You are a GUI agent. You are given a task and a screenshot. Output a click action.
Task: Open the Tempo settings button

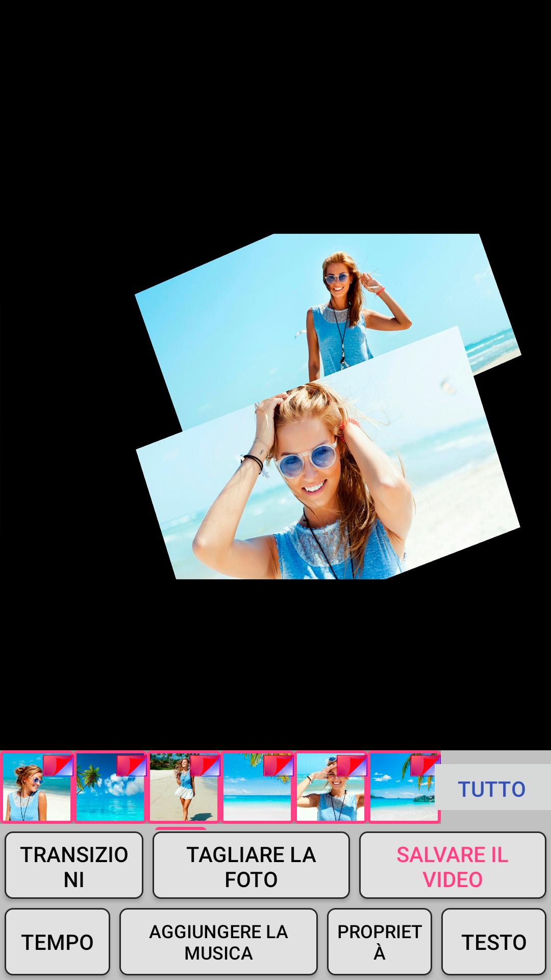coord(57,942)
